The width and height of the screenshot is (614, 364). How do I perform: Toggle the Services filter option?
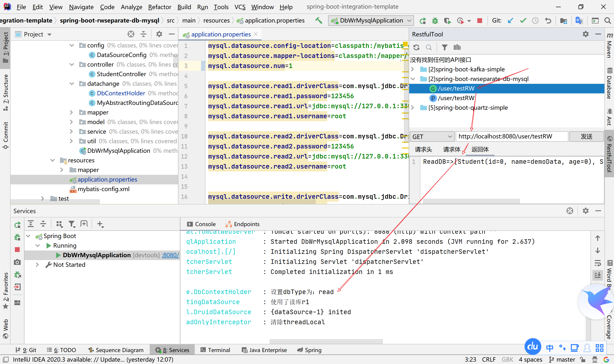[x=72, y=224]
